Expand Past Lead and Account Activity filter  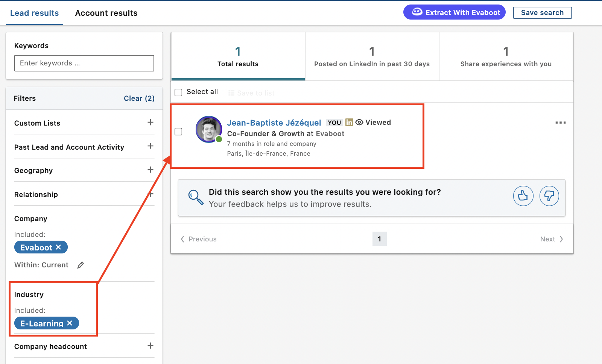[150, 146]
